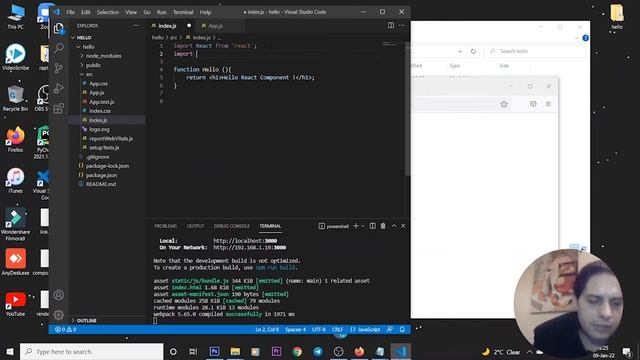Screen dimensions: 640x360
Task: Click the Spaces: 4 indentation setting
Action: pyautogui.click(x=296, y=329)
